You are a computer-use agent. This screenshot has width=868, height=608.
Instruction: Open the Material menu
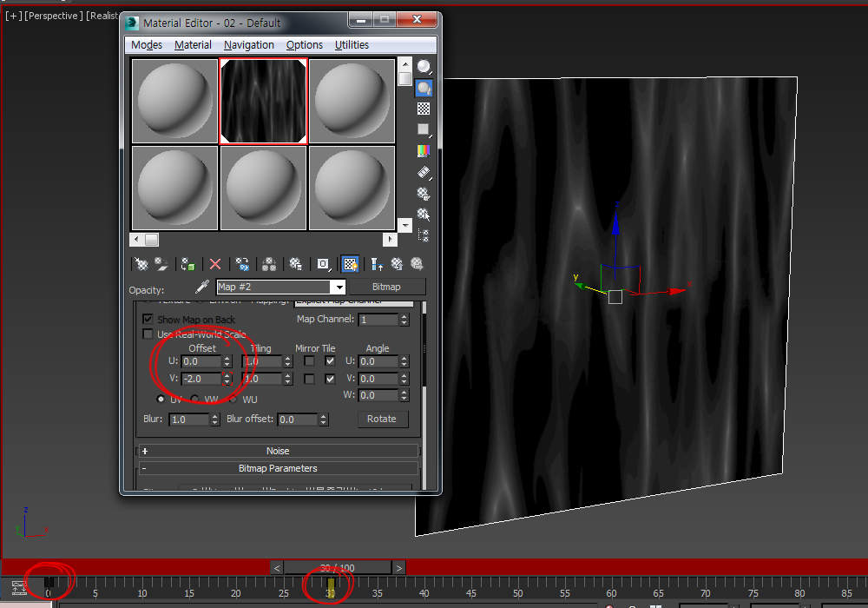[x=193, y=45]
